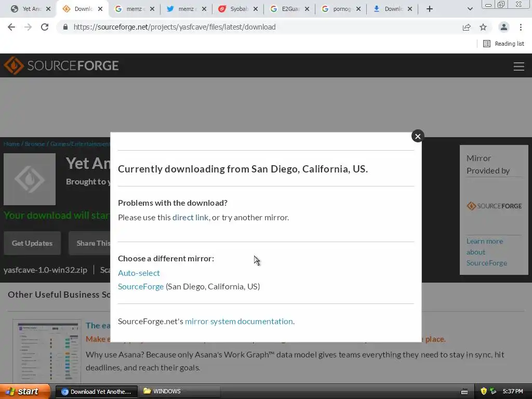The width and height of the screenshot is (532, 399).
Task: Click the address bar URL
Action: coord(175,27)
